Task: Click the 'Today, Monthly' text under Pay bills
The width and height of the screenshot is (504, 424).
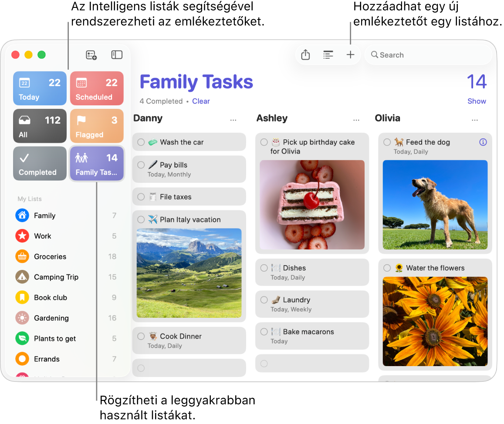Action: [x=169, y=175]
